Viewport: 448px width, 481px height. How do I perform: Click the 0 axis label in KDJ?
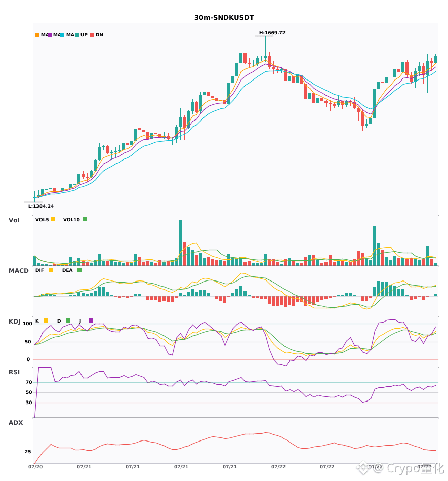(28, 359)
